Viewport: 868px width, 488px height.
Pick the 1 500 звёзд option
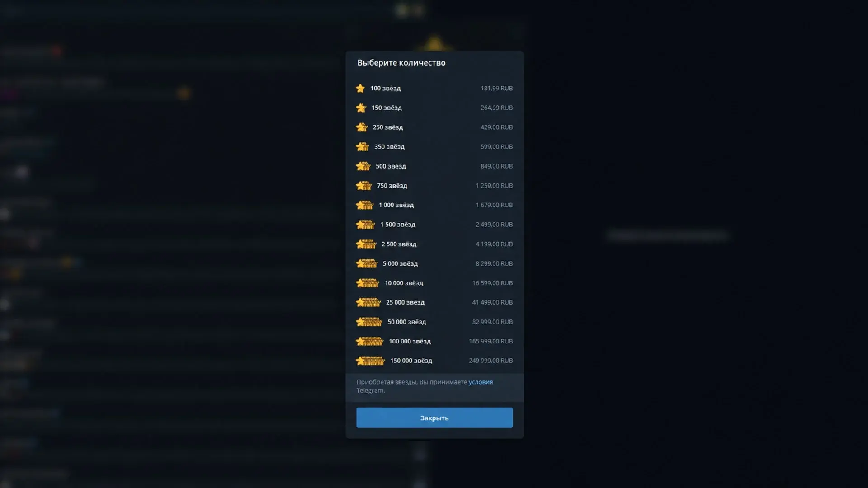tap(434, 225)
